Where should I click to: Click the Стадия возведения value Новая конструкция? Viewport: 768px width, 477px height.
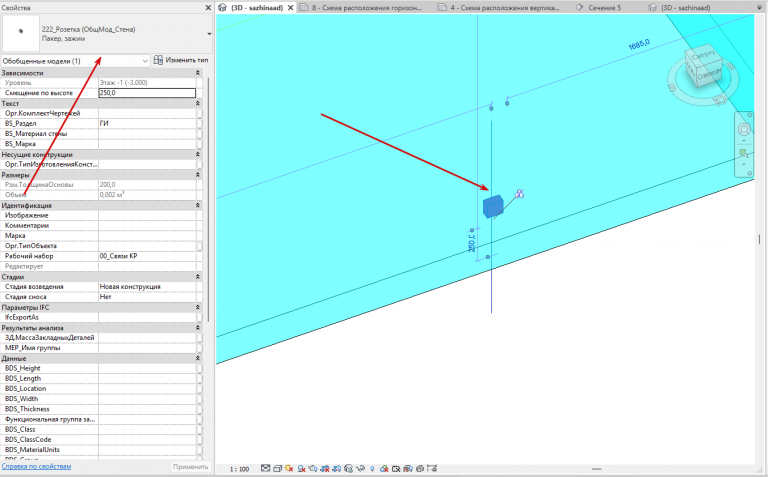[130, 286]
